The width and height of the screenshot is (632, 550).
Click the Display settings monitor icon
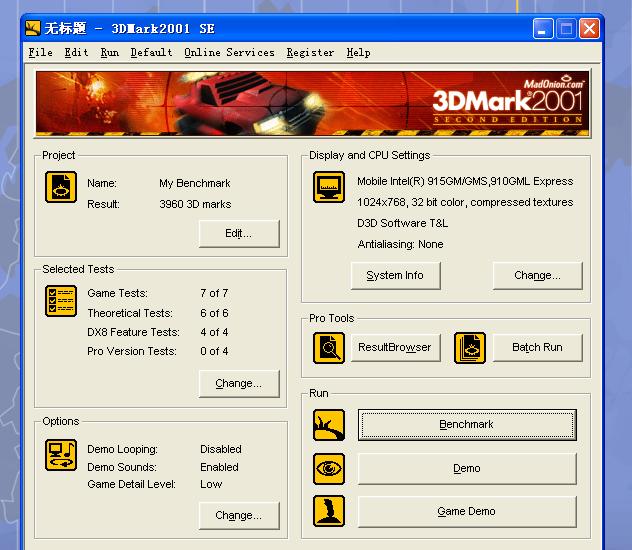329,187
